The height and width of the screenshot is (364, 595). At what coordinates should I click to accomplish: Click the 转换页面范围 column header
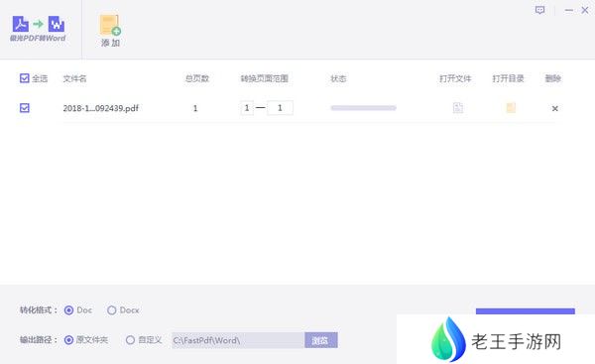point(265,78)
